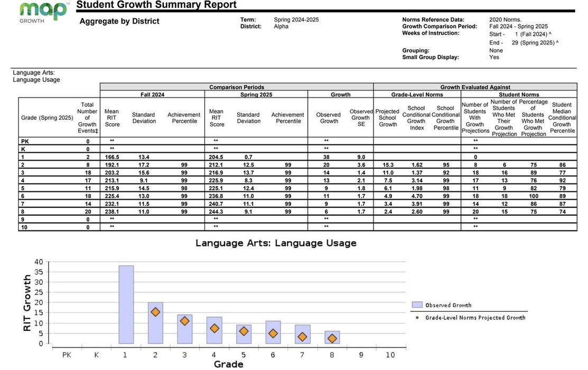Click the start week '1 (Fall 2024) ^'

(x=533, y=34)
